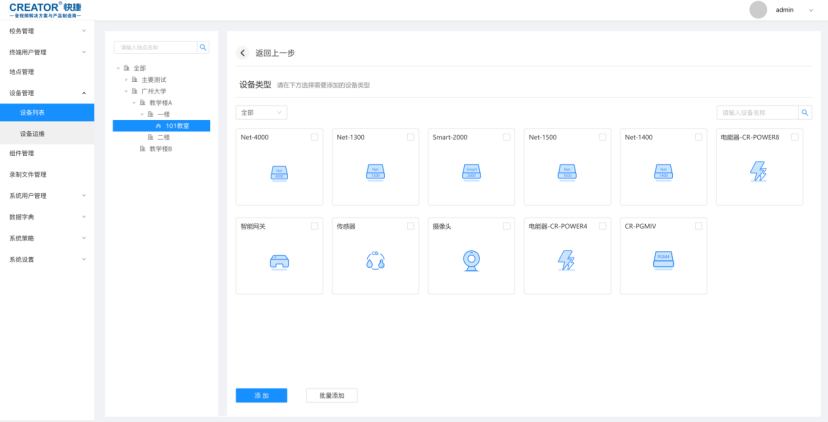The height and width of the screenshot is (422, 828).
Task: Open the 全部 device type dropdown
Action: pyautogui.click(x=261, y=113)
